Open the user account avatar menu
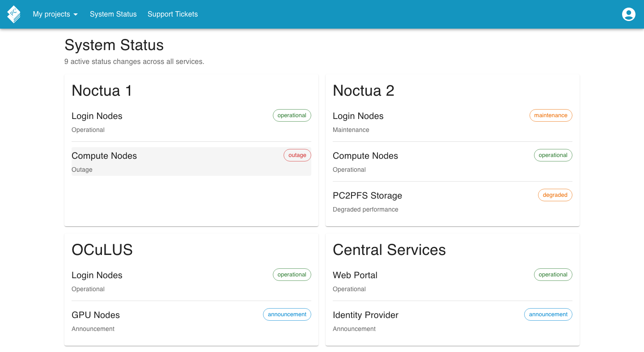Screen dimensions: 644x352 (x=629, y=14)
